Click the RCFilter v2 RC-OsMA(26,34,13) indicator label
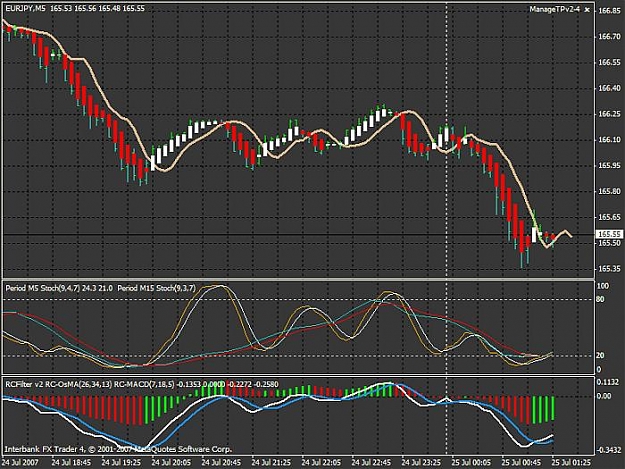Screen dimensions: 625x469 pyautogui.click(x=59, y=384)
